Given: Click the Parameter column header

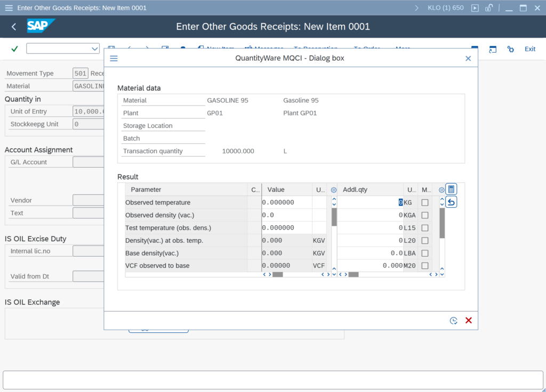Looking at the screenshot, I should click(x=186, y=190).
